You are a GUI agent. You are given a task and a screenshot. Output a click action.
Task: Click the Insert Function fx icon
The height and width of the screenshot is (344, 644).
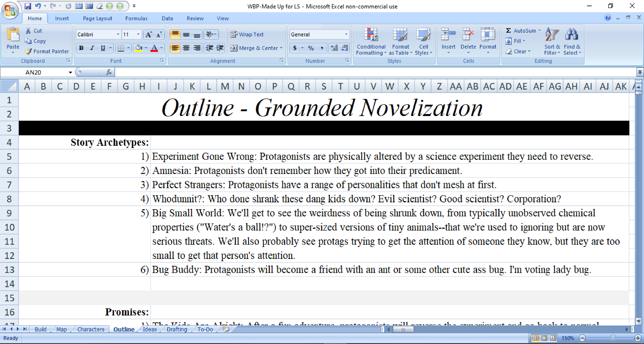point(109,72)
